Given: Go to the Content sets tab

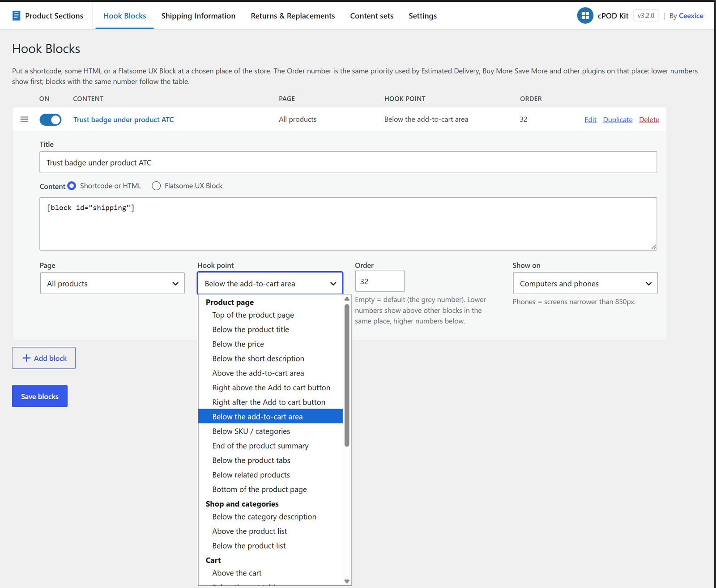Looking at the screenshot, I should click(372, 16).
